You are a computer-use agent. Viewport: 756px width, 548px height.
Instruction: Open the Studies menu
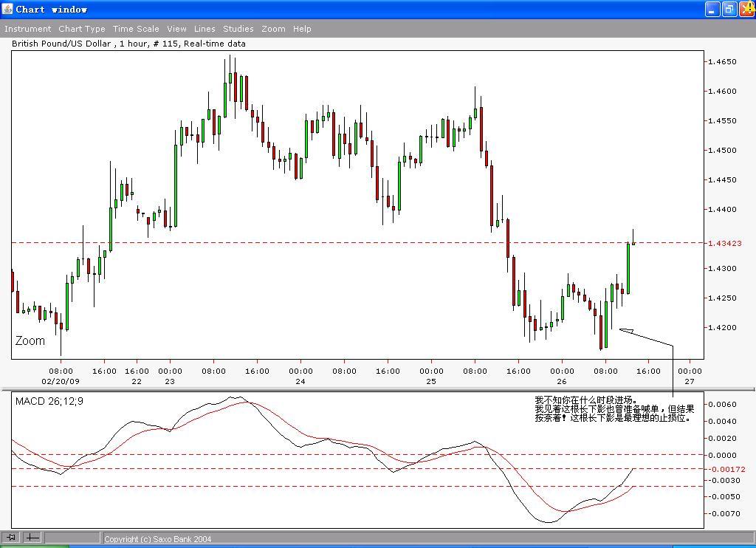click(238, 29)
